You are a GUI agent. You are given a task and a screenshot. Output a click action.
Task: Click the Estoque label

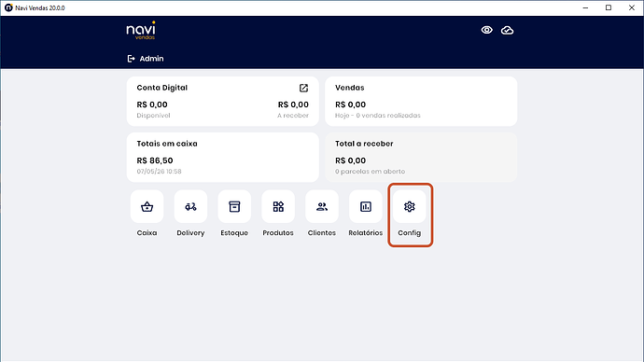pyautogui.click(x=234, y=232)
